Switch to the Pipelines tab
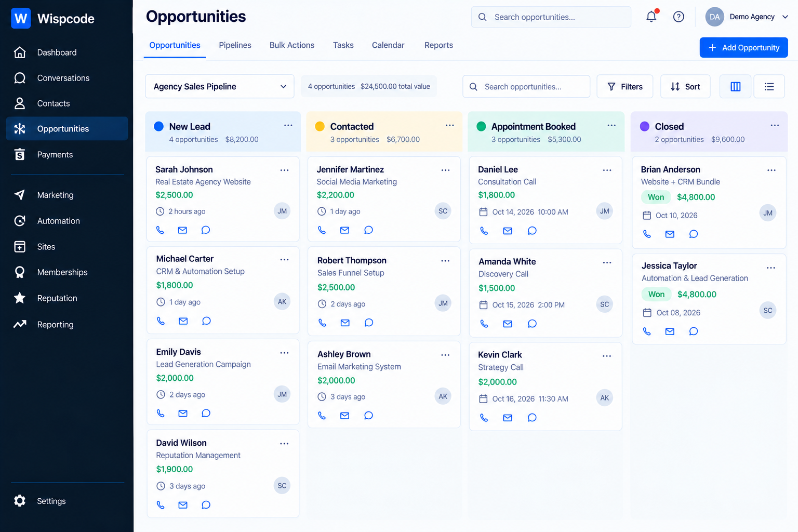798x532 pixels. [x=235, y=45]
